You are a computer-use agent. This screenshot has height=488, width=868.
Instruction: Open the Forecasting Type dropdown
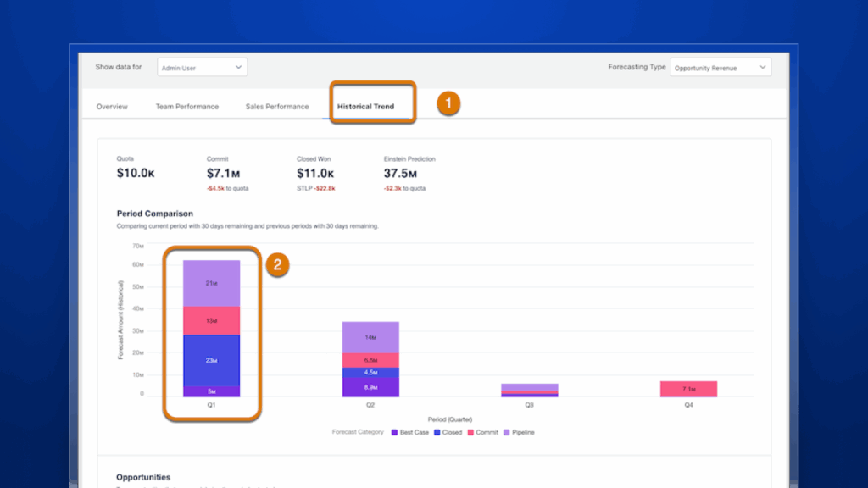tap(721, 67)
